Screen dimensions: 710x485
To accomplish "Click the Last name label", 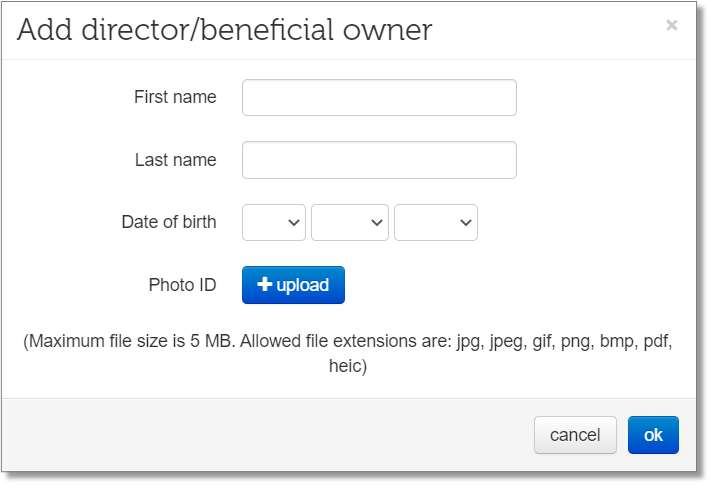I will [176, 160].
